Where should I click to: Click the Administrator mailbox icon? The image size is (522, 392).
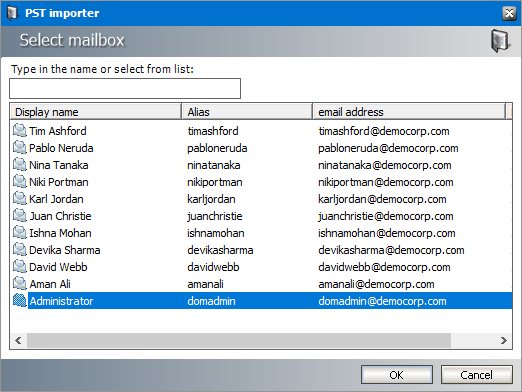(20, 300)
